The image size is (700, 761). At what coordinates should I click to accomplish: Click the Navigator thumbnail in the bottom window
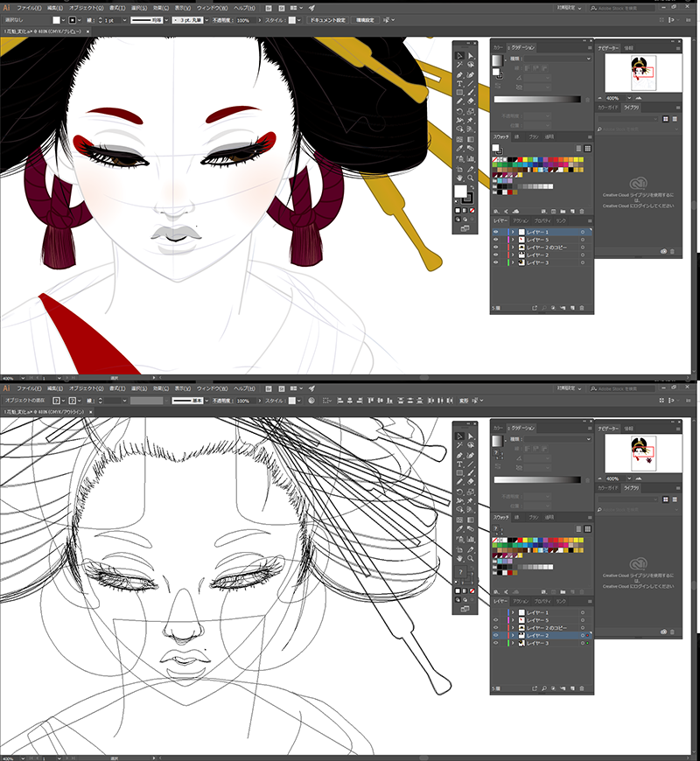(x=643, y=453)
